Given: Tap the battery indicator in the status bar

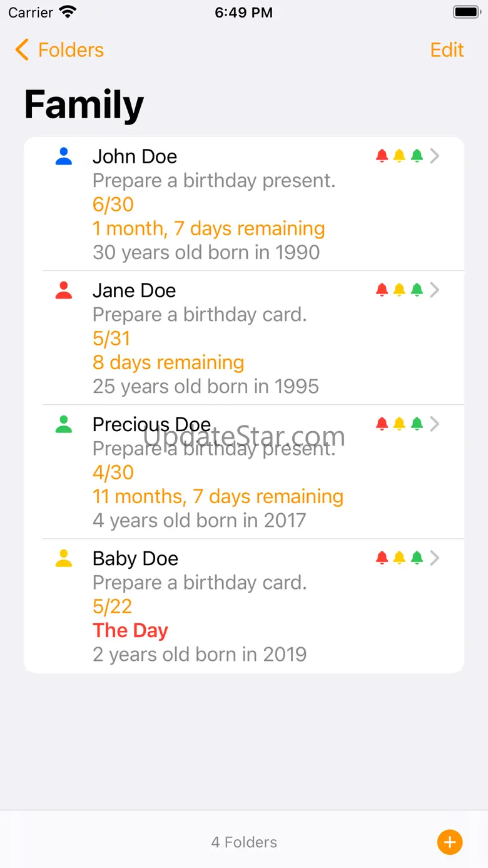Looking at the screenshot, I should (466, 13).
